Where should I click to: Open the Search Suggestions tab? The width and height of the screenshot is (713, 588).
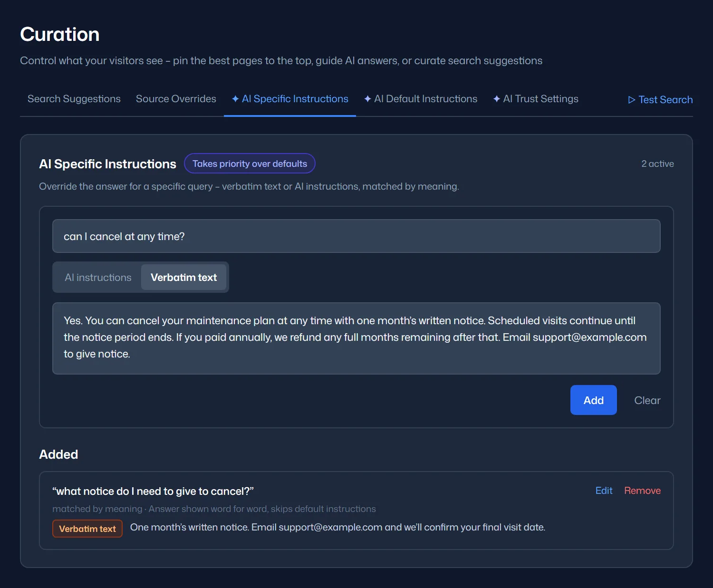[74, 99]
